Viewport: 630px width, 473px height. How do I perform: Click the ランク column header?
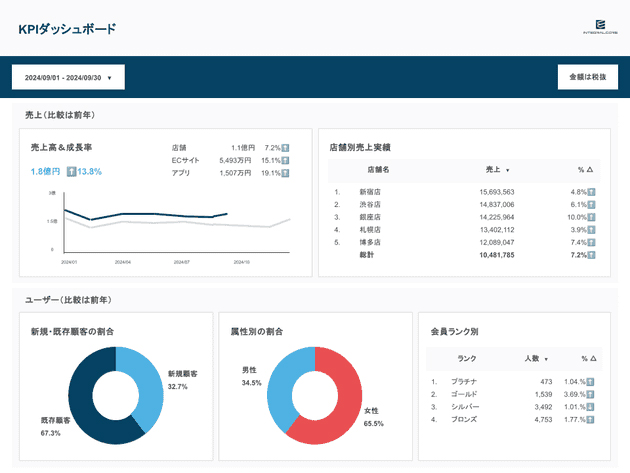[x=466, y=358]
